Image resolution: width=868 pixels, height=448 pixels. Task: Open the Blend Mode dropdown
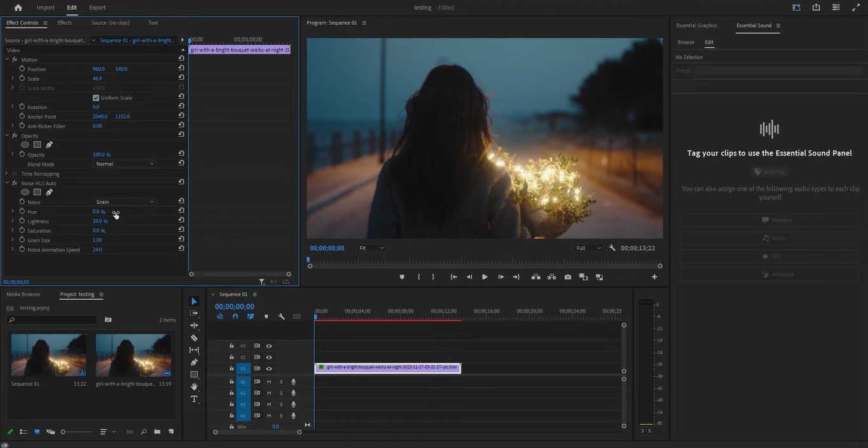(124, 164)
